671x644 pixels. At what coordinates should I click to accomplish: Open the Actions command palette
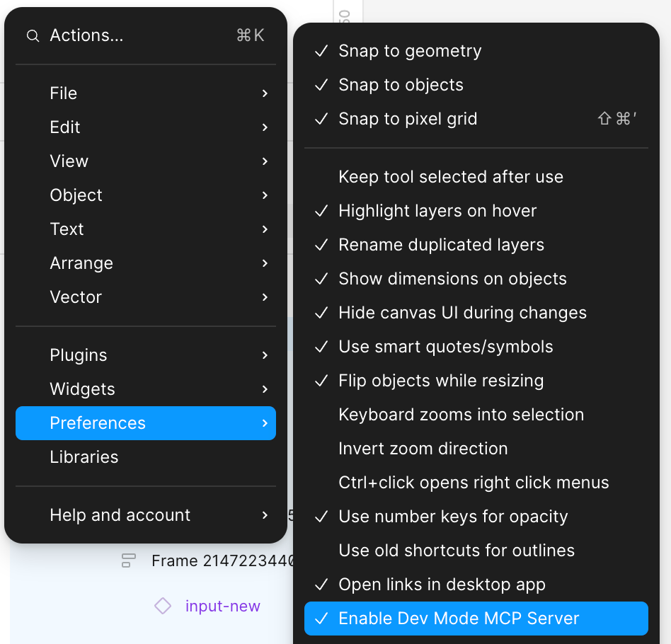pyautogui.click(x=86, y=35)
